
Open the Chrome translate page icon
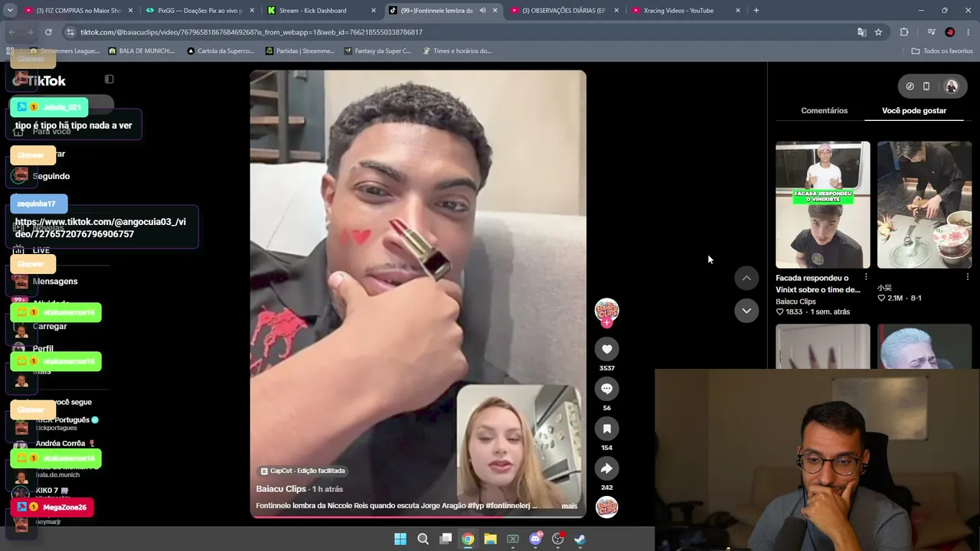(x=861, y=32)
